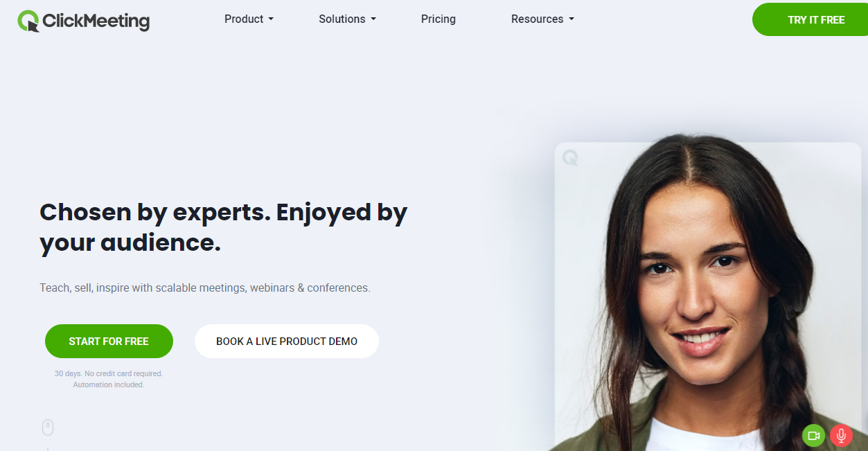Expand the Product dropdown arrow
Image resolution: width=868 pixels, height=451 pixels.
tap(271, 19)
